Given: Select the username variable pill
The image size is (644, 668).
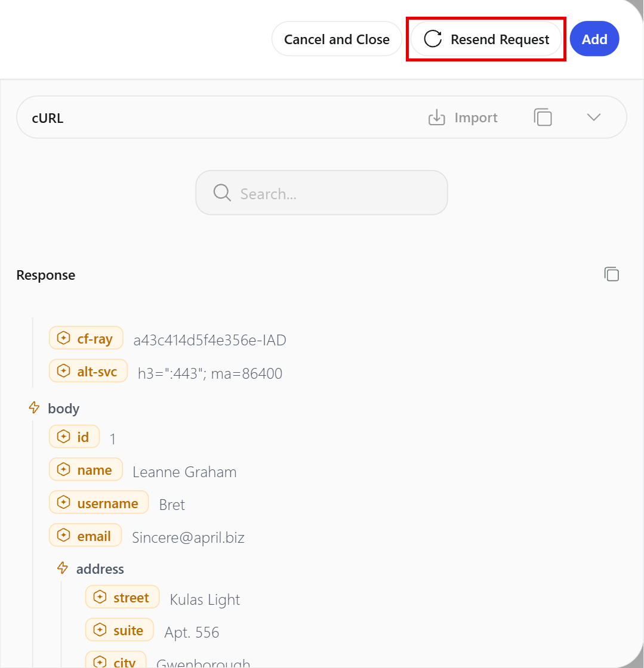Looking at the screenshot, I should pos(99,502).
